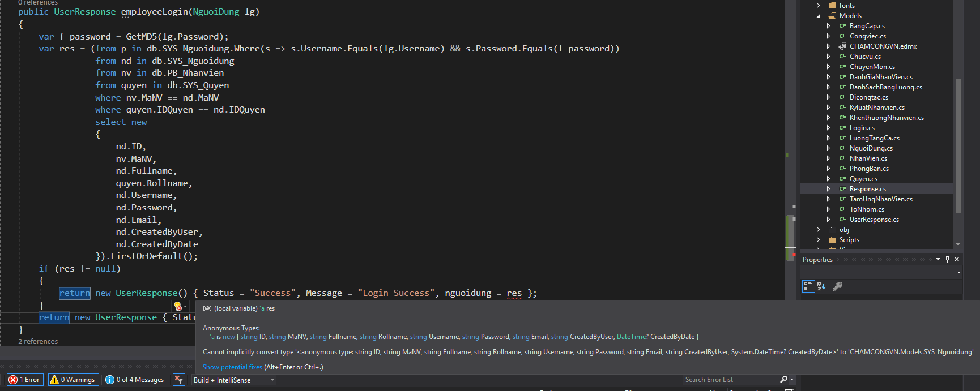Click the search magnifier in Error List

(783, 380)
